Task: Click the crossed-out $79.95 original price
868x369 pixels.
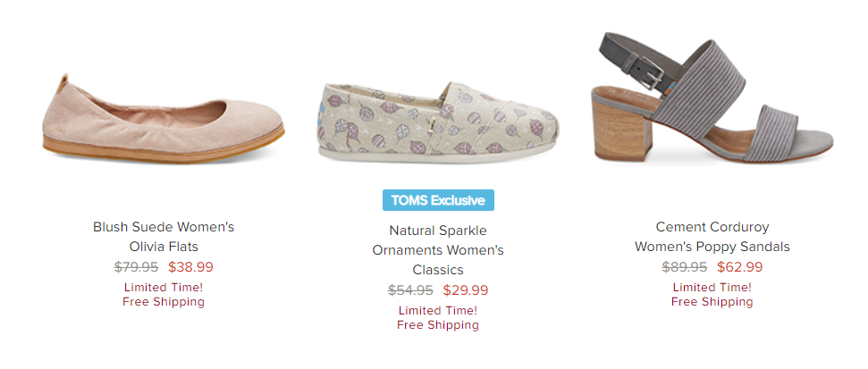Action: (x=137, y=266)
